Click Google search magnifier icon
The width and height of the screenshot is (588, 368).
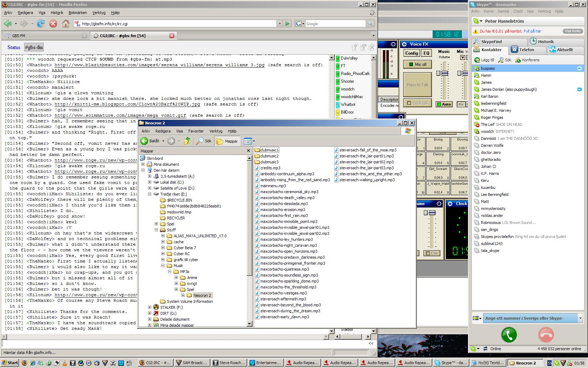(x=370, y=23)
